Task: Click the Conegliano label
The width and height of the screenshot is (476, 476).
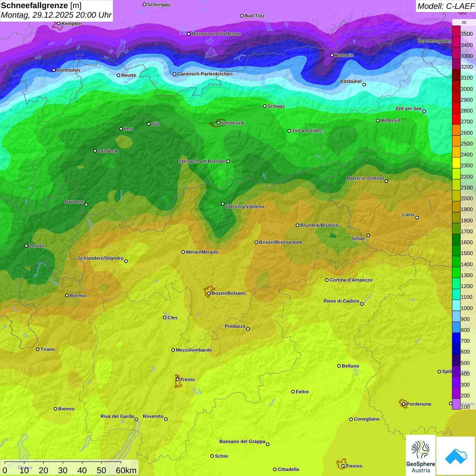Action: 367,419
